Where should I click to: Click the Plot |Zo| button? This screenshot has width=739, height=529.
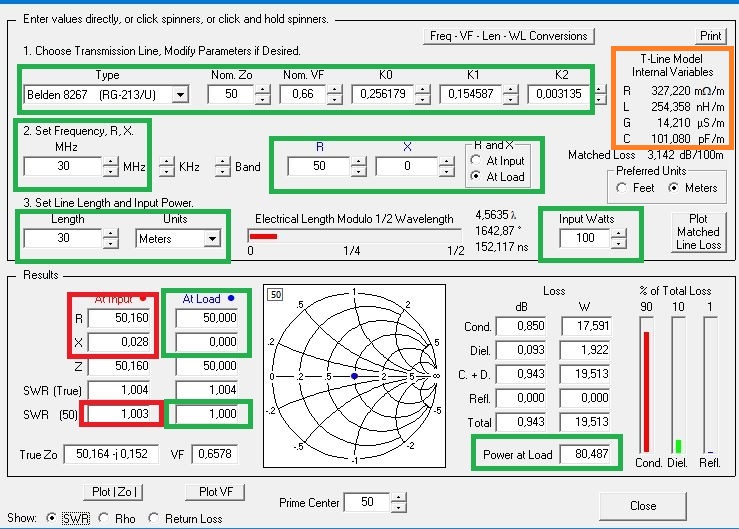(113, 492)
